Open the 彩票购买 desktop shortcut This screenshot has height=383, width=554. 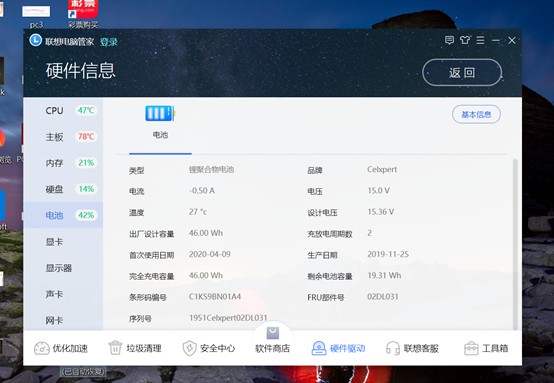(83, 14)
